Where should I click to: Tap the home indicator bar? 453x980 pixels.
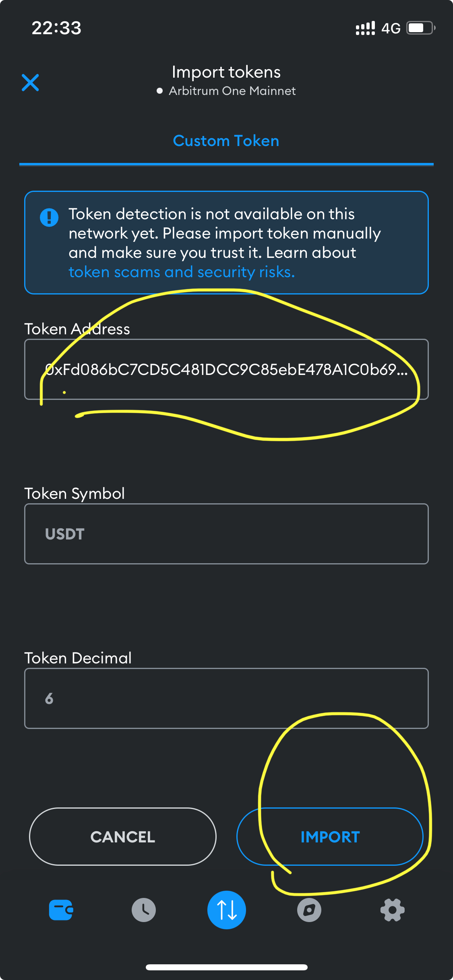tap(226, 967)
